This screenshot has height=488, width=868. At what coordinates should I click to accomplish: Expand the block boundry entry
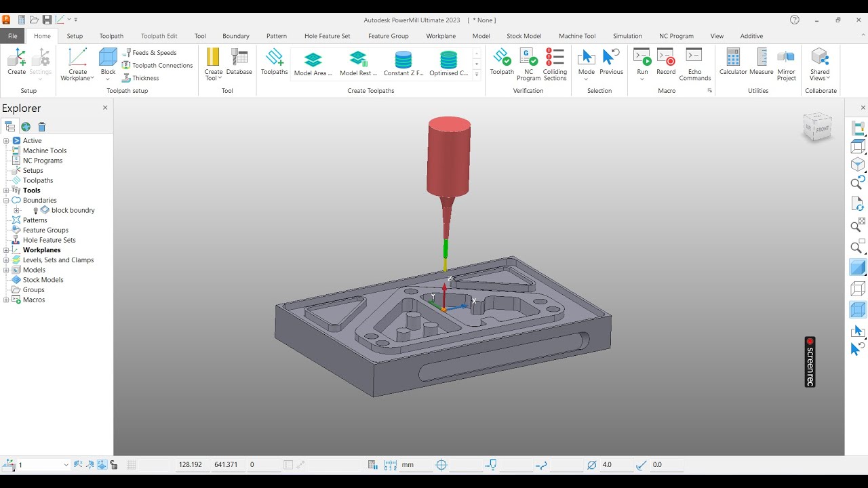click(x=17, y=210)
